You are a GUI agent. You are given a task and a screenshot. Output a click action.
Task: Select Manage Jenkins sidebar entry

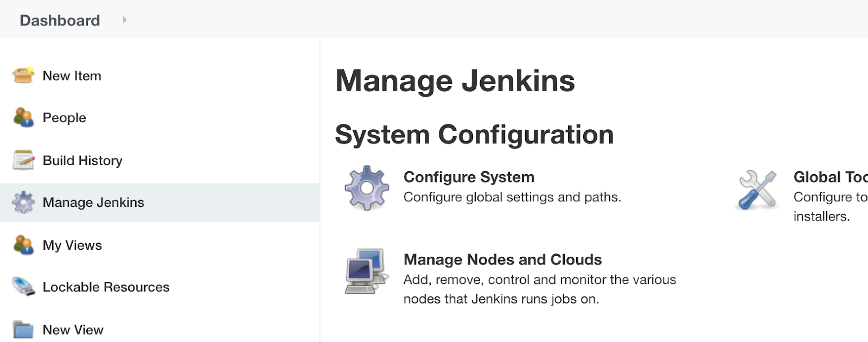click(x=93, y=202)
